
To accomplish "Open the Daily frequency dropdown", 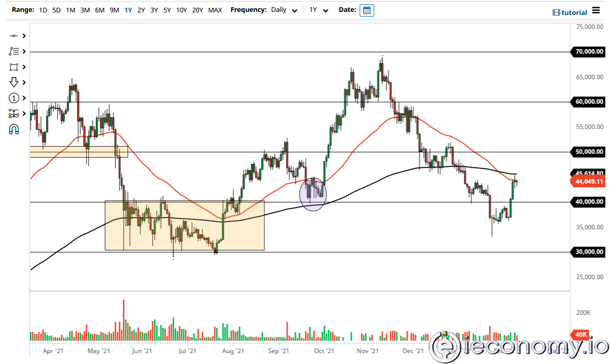I will [282, 10].
